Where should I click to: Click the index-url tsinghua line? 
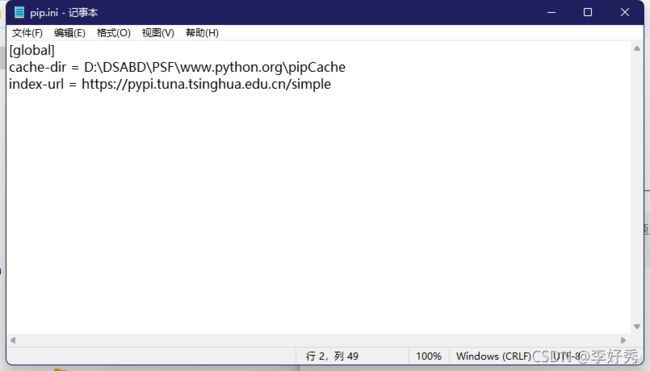point(170,84)
